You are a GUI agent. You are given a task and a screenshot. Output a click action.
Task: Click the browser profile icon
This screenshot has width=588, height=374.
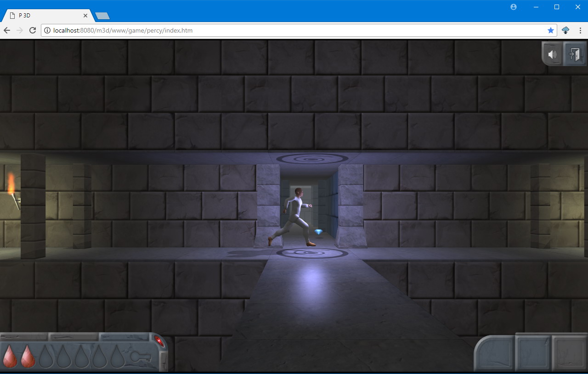514,7
